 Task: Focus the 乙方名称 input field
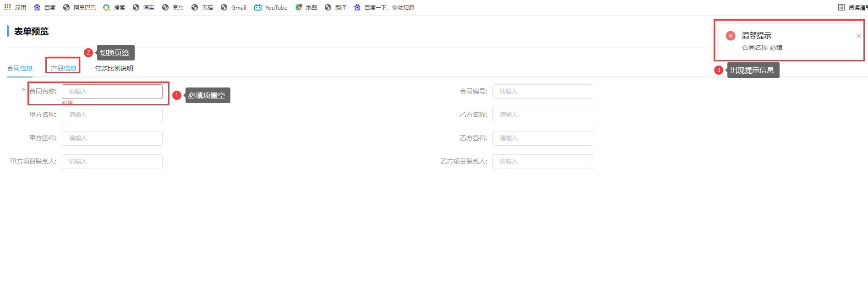click(x=543, y=115)
